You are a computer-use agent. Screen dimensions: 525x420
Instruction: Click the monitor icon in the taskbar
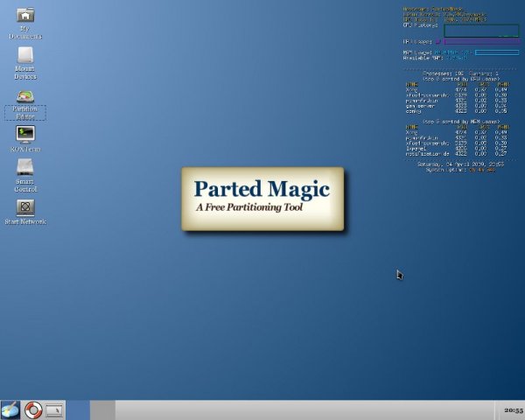54,410
